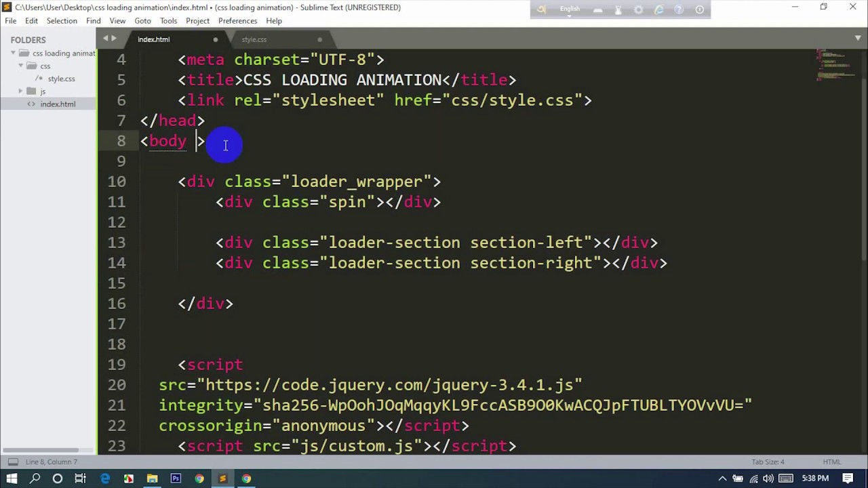Expand the js folder arrow
Screen dimensions: 868x488
21,91
